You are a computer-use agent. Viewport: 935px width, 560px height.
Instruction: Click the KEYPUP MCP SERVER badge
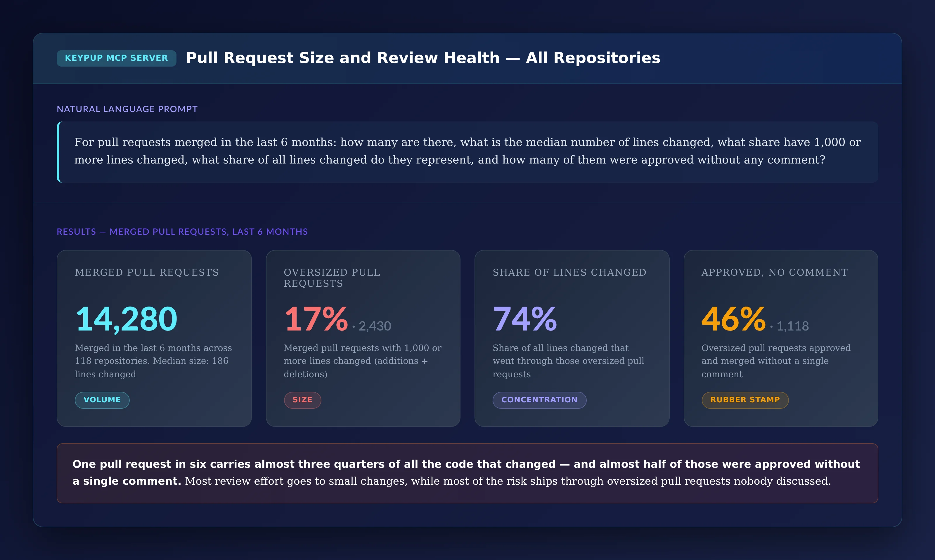point(116,58)
